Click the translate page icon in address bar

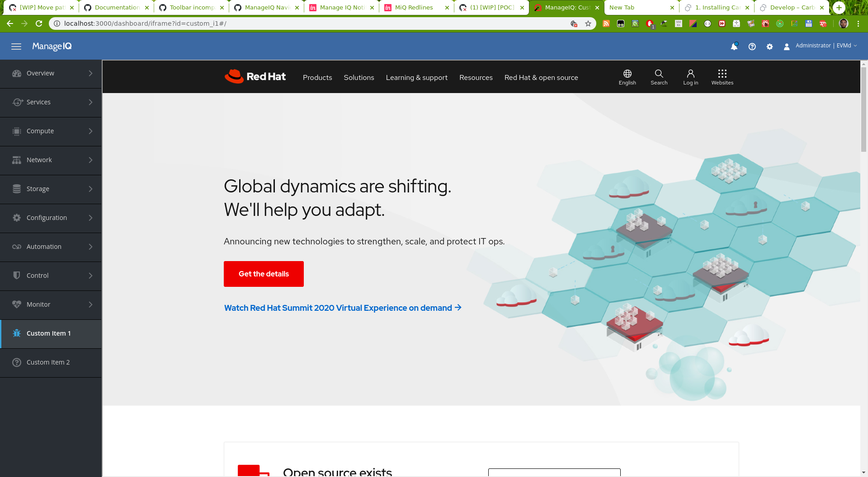tap(574, 23)
